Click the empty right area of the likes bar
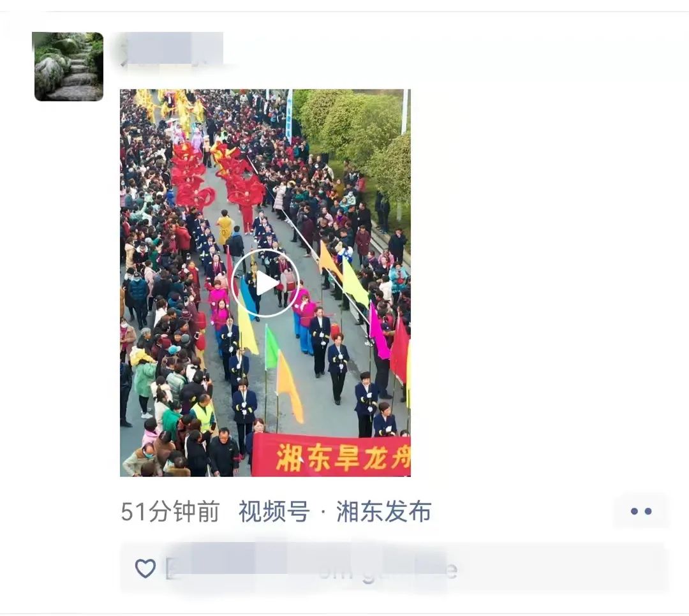This screenshot has height=616, width=689. tap(563, 568)
